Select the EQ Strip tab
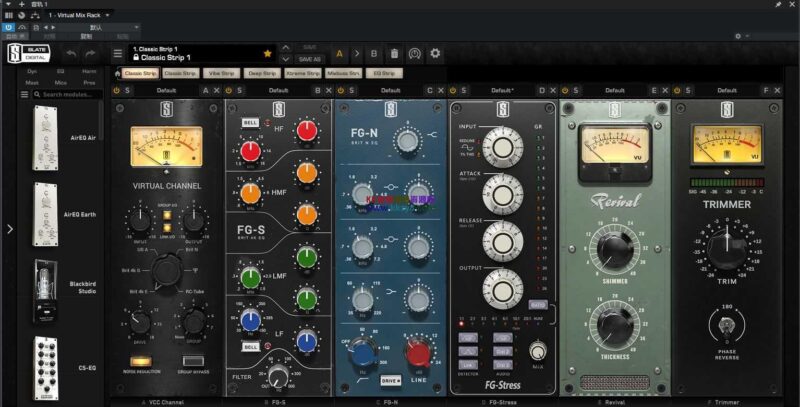Image resolution: width=800 pixels, height=407 pixels. pos(385,73)
